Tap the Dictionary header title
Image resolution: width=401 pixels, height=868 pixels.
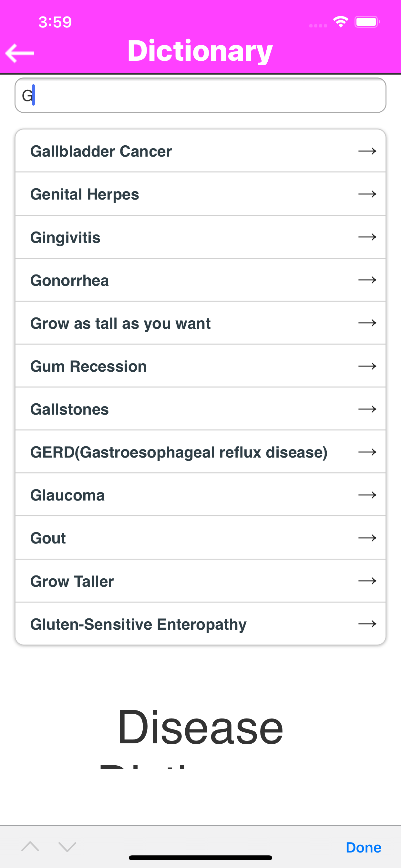coord(200,51)
